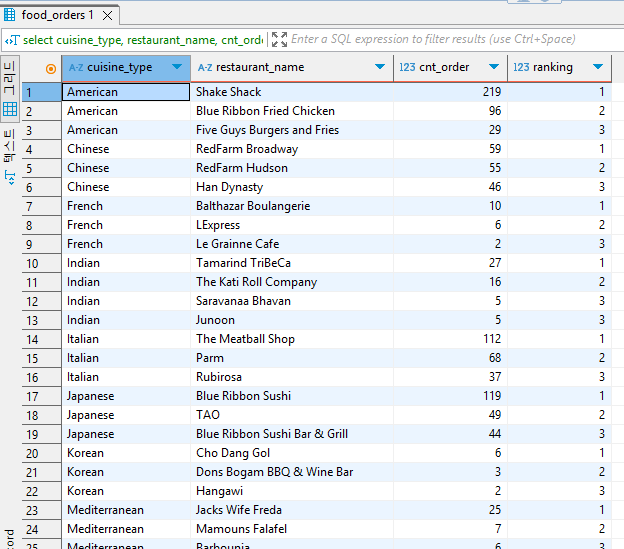Screen dimensions: 624x549
Task: Click cell 'Balthazar Boulangerie'
Action: (292, 206)
